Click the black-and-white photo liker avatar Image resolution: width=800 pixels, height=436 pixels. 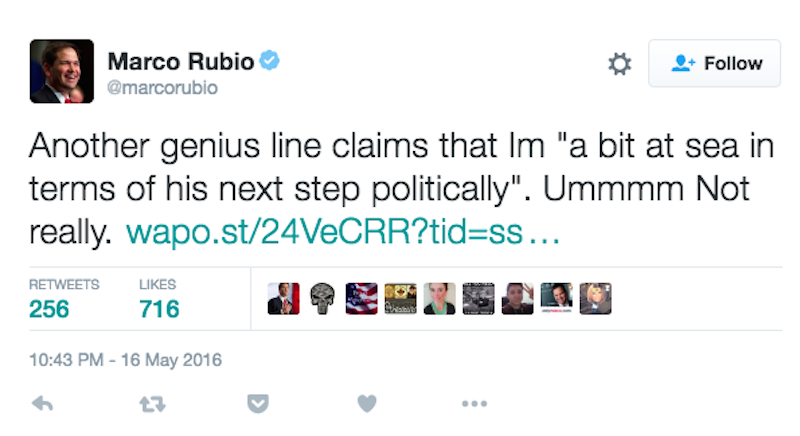pyautogui.click(x=478, y=298)
